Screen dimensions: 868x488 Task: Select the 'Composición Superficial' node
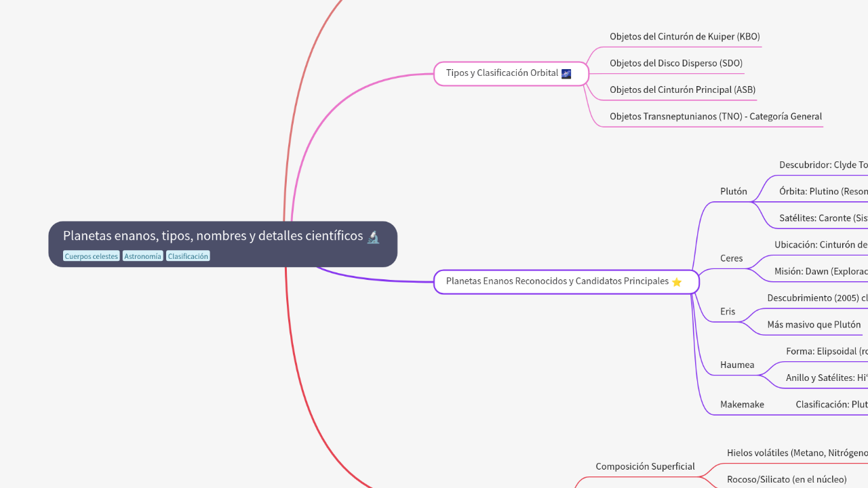(x=645, y=466)
